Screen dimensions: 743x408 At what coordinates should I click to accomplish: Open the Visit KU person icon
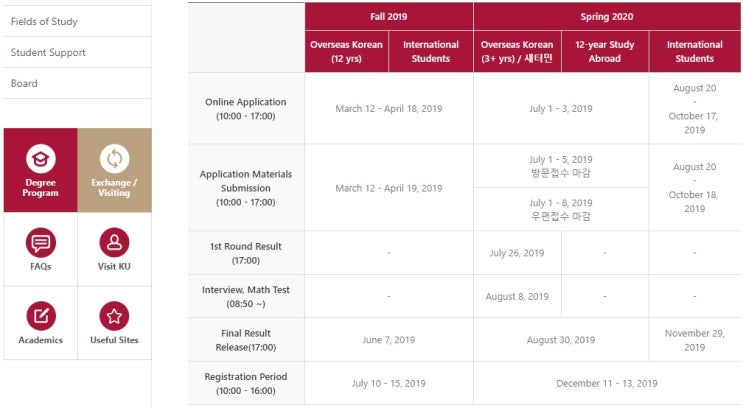(x=114, y=242)
